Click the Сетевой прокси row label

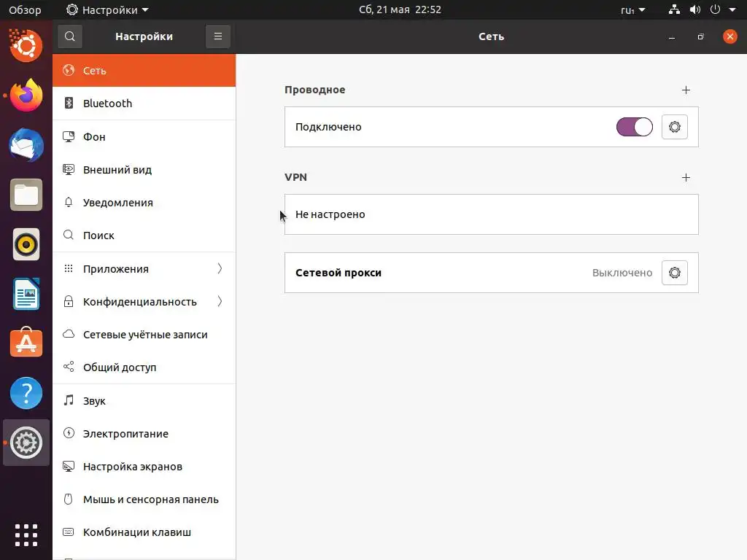tap(338, 273)
